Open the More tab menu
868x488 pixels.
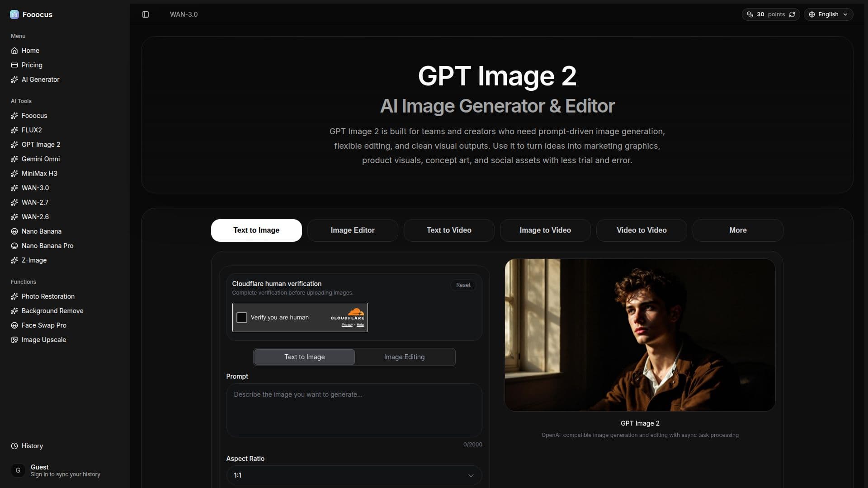[738, 230]
